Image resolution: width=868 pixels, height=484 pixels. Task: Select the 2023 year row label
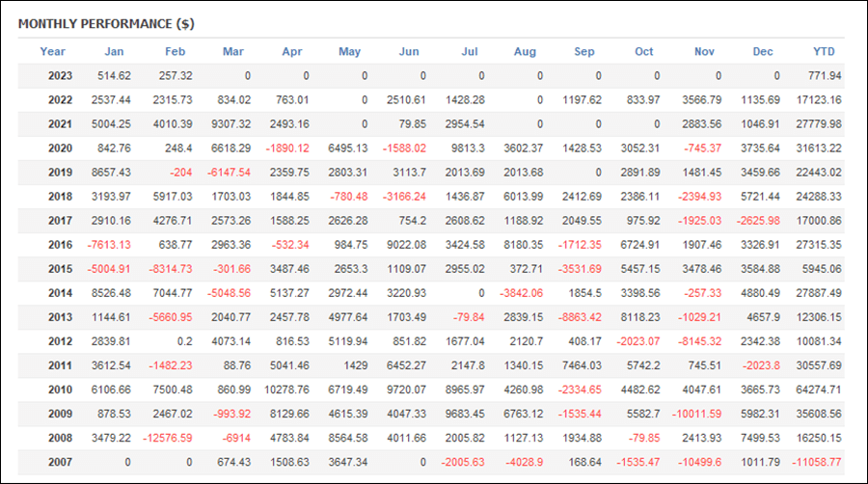coord(61,76)
